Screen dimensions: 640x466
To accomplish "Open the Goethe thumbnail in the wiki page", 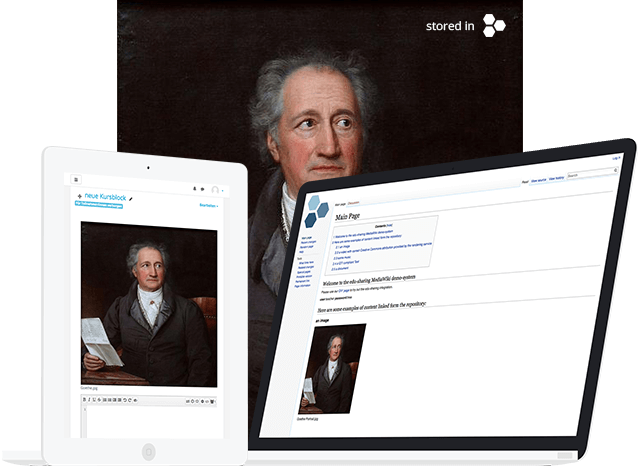I will click(x=332, y=369).
